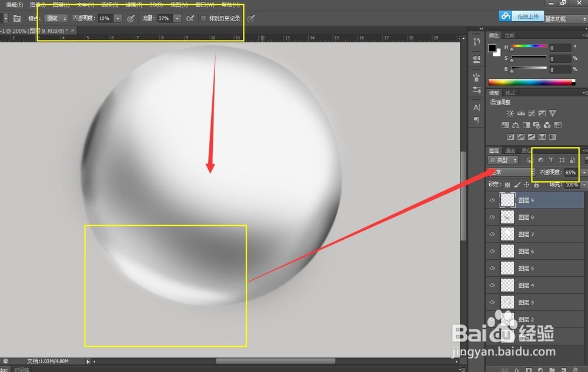Switch to the 通道 tab
588x372 pixels.
[x=510, y=150]
